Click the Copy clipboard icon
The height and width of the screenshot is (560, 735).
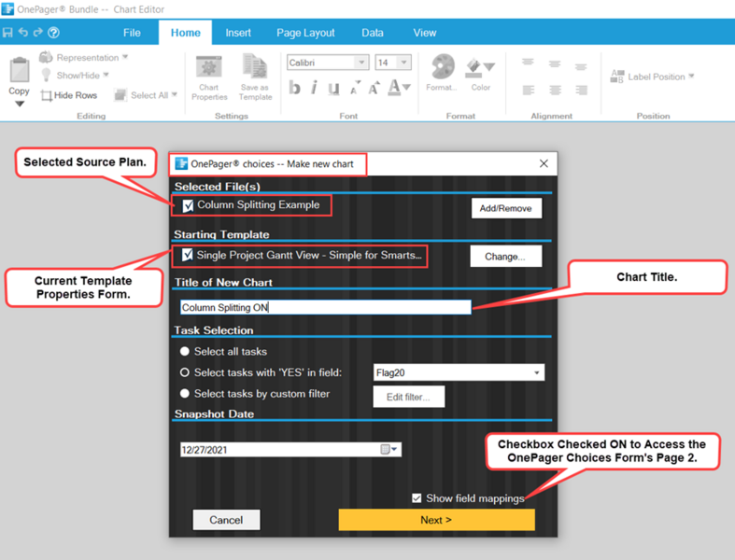tap(20, 69)
